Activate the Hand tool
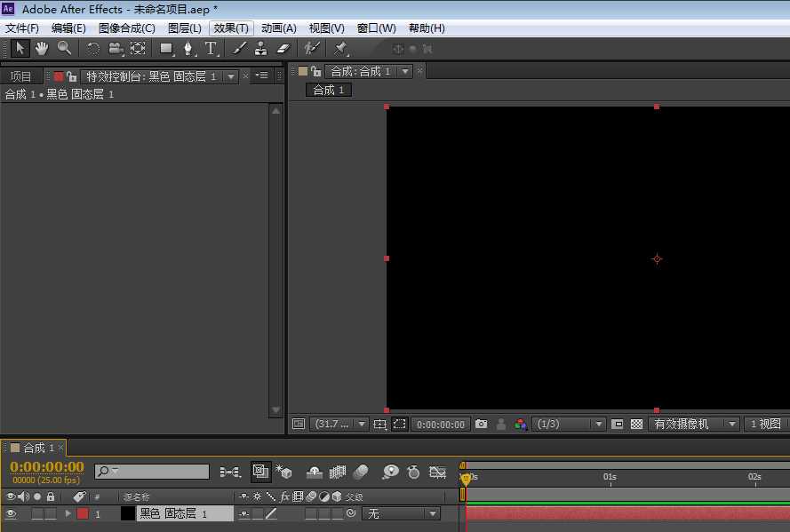The image size is (790, 532). pos(41,48)
